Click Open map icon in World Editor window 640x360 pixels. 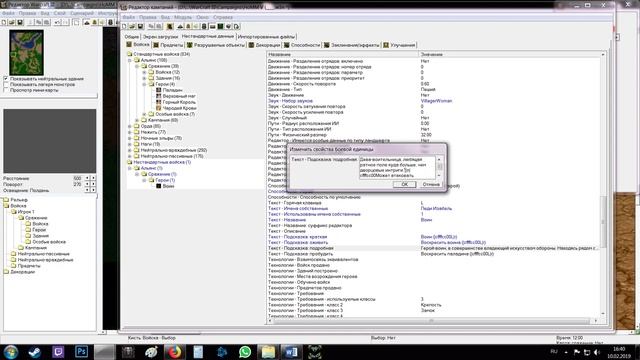tap(12, 22)
